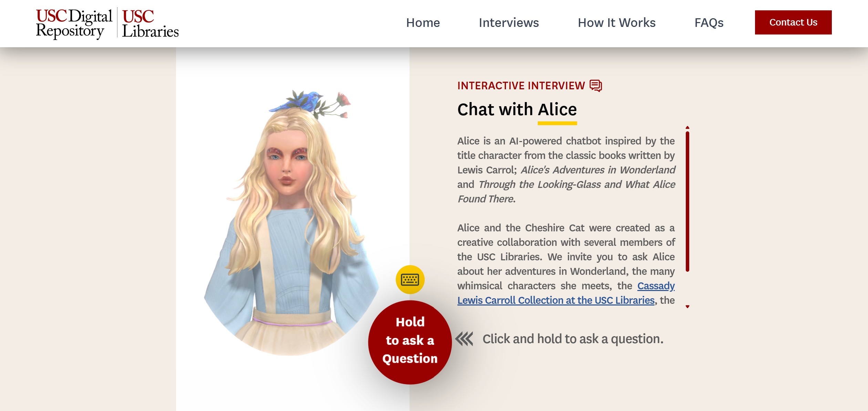Click the Chat with Alice heading
Image resolution: width=868 pixels, height=411 pixels.
(x=517, y=109)
